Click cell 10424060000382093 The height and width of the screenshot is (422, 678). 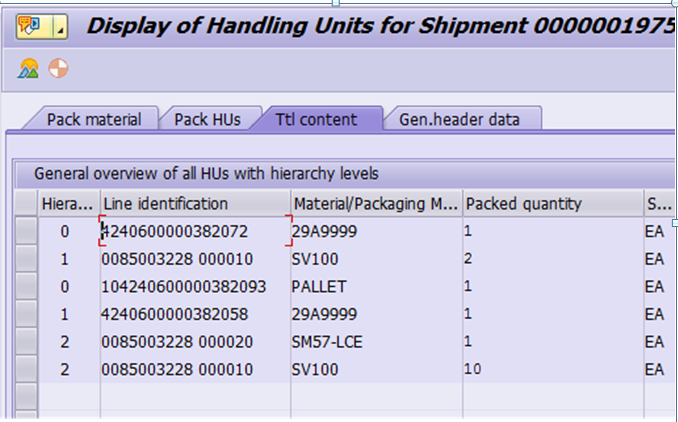pos(195,286)
